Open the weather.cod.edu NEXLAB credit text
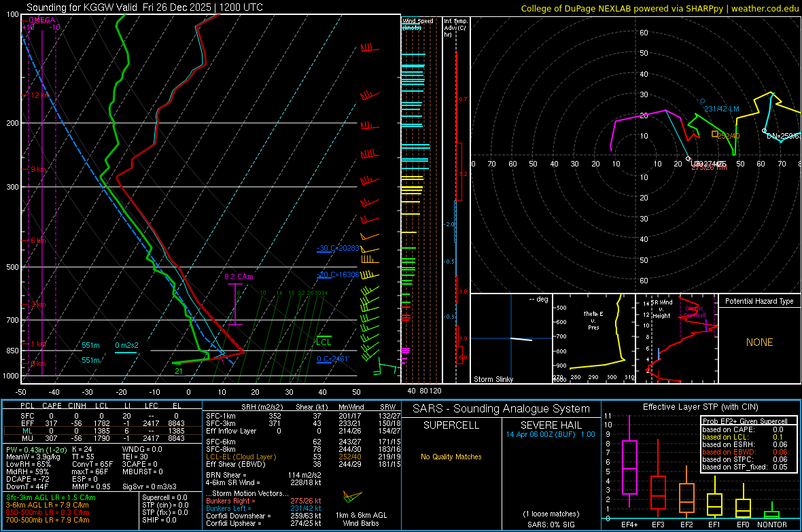Viewport: 802px width, 532px height. [x=659, y=8]
